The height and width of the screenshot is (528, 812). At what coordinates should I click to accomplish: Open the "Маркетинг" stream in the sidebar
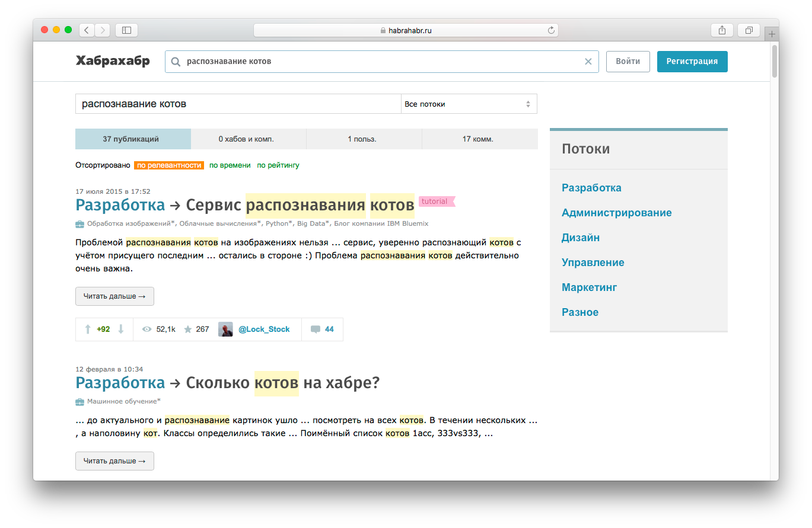[589, 287]
